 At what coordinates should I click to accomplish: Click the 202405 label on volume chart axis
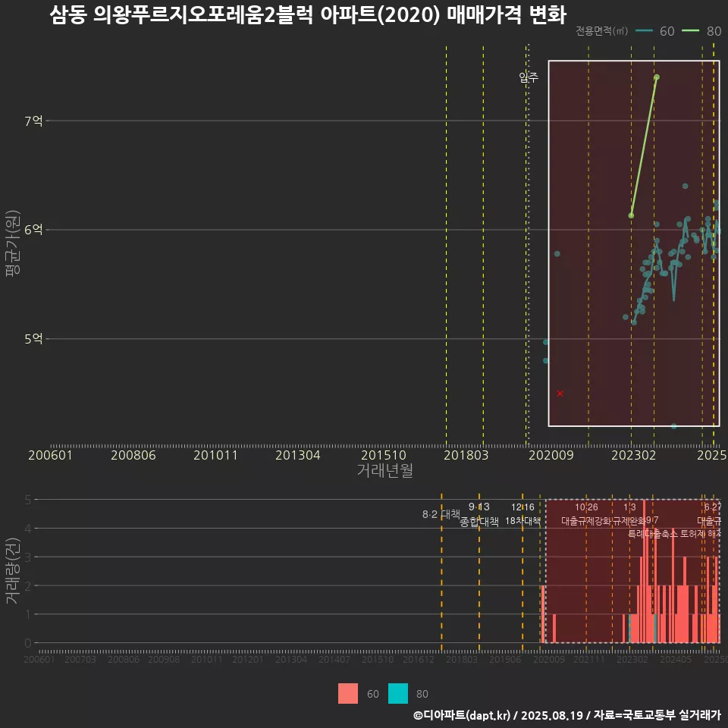[676, 659]
